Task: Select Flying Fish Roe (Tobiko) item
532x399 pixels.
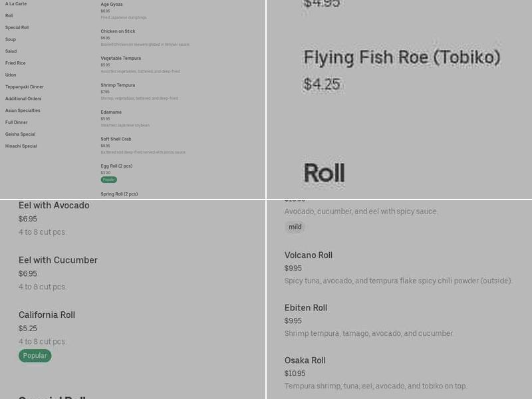Action: [402, 58]
